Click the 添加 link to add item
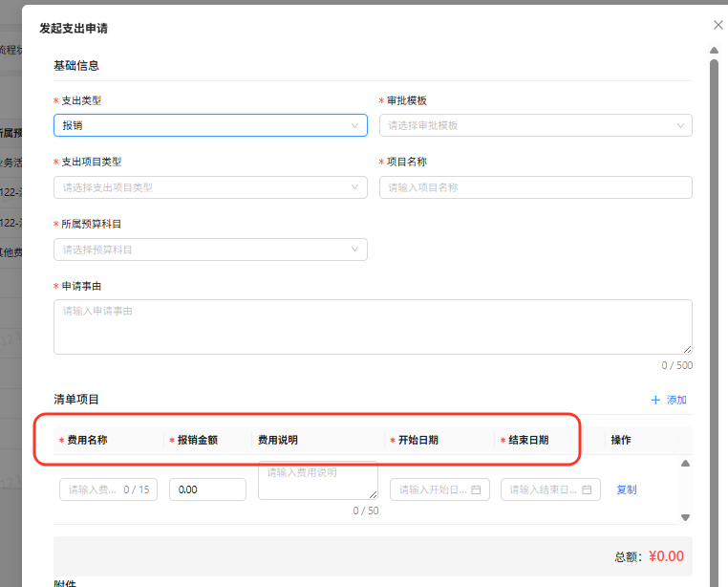 point(675,400)
